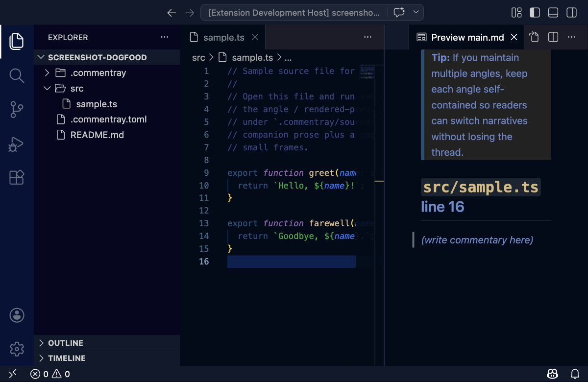588x382 pixels.
Task: Open more actions for sample.ts editor group
Action: [367, 37]
